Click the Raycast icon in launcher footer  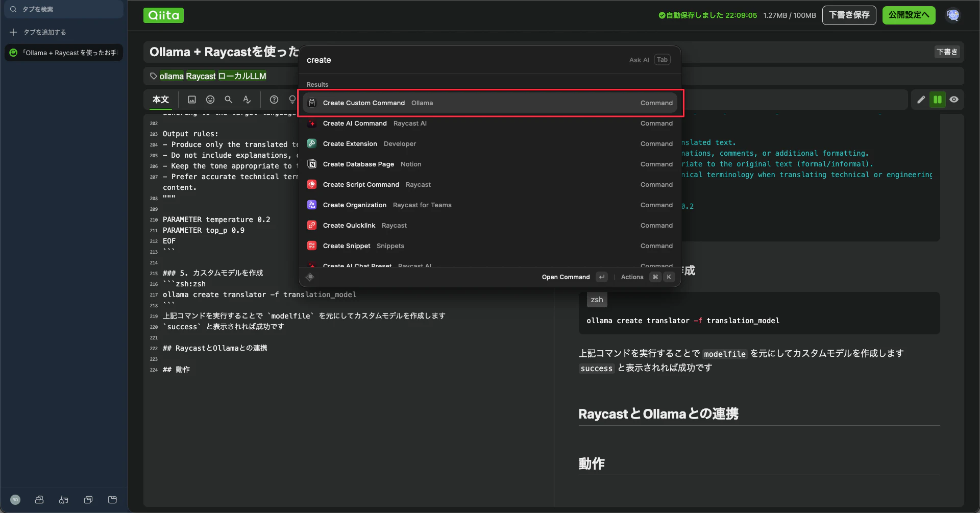[x=310, y=277]
